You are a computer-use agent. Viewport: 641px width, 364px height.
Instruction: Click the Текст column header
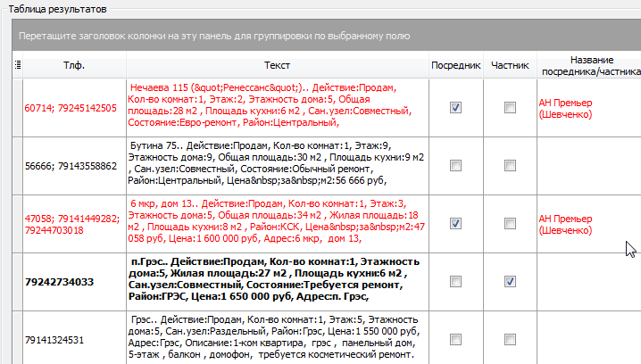pos(277,66)
